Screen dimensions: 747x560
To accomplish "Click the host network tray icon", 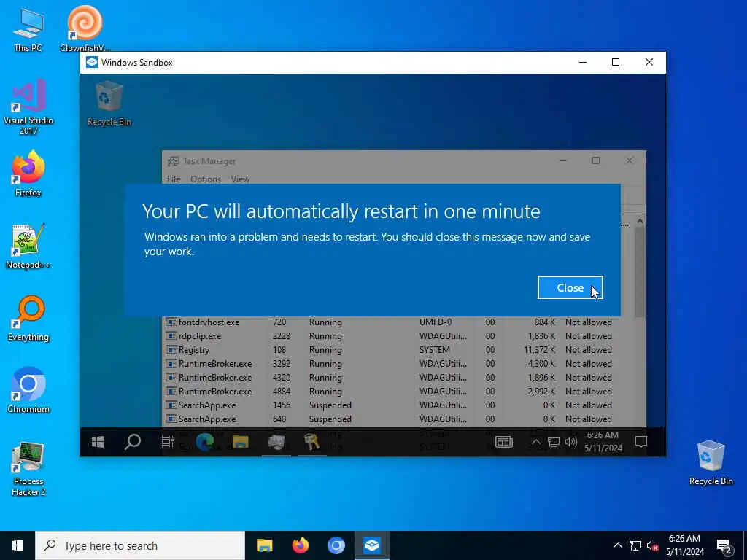I will coord(635,545).
